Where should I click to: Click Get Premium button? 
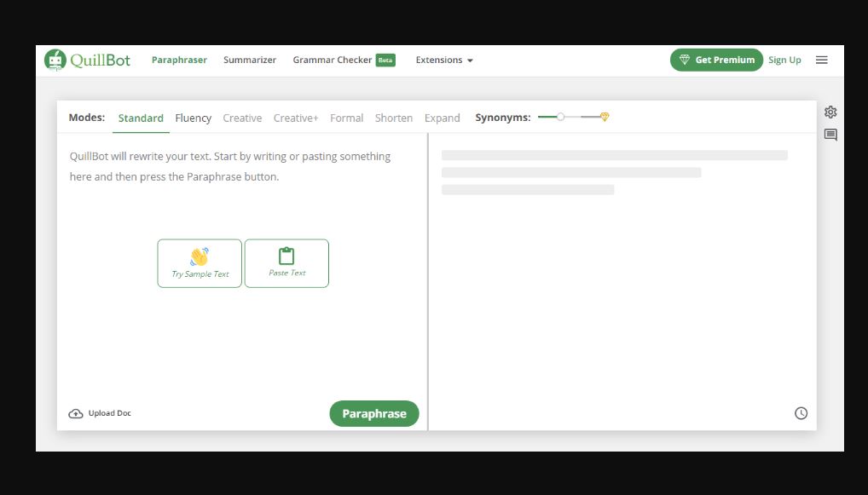point(716,60)
